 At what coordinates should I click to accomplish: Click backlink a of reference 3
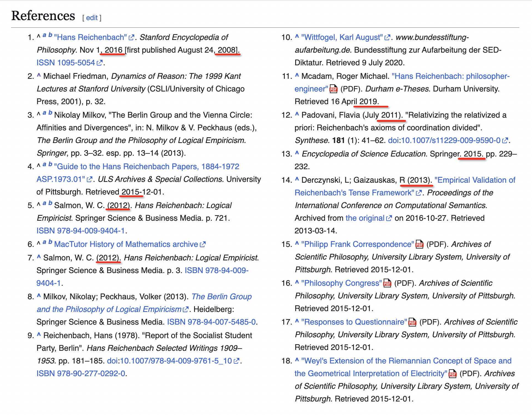pos(44,113)
